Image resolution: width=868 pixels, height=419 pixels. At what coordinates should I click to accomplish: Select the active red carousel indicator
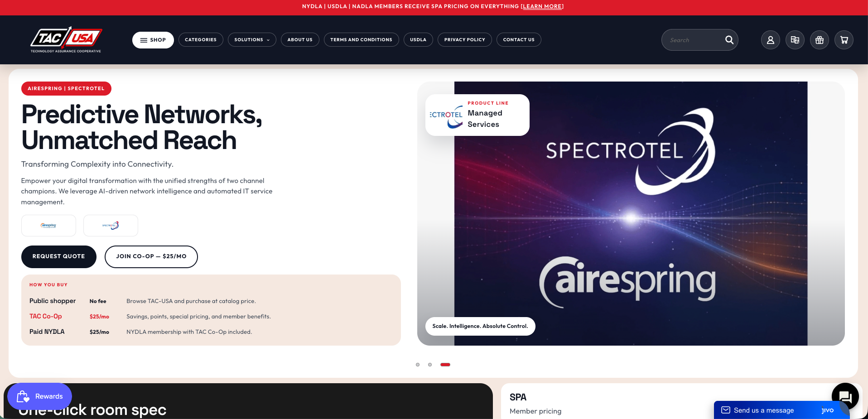445,365
